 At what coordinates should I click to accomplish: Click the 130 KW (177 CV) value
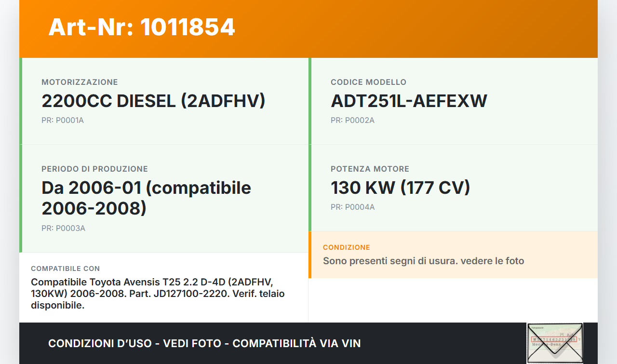pos(400,188)
